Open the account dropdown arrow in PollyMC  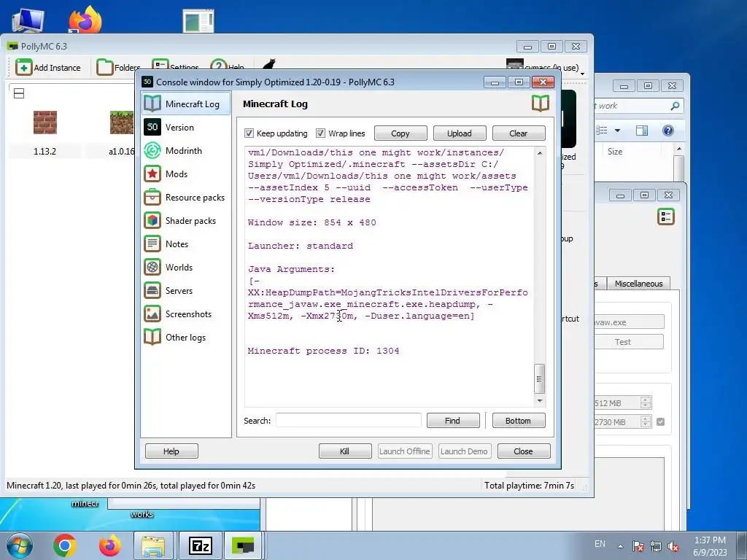(582, 74)
